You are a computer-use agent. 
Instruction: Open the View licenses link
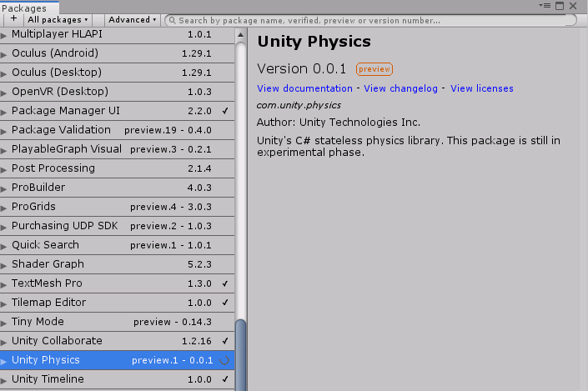[482, 88]
